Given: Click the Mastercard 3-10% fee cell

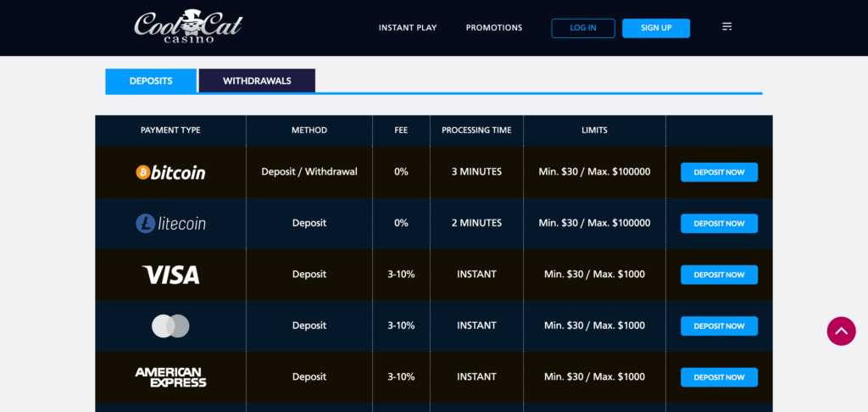Looking at the screenshot, I should (x=401, y=326).
